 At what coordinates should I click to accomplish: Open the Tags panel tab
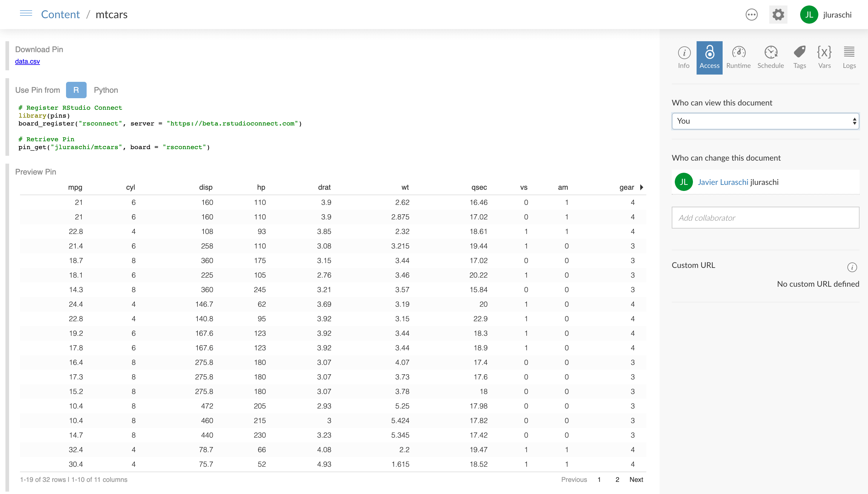(x=800, y=57)
